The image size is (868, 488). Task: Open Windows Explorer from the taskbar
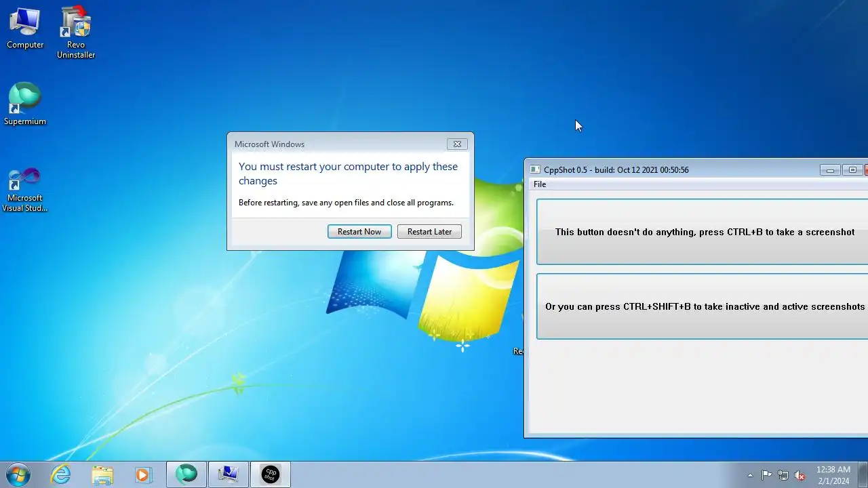pyautogui.click(x=102, y=474)
